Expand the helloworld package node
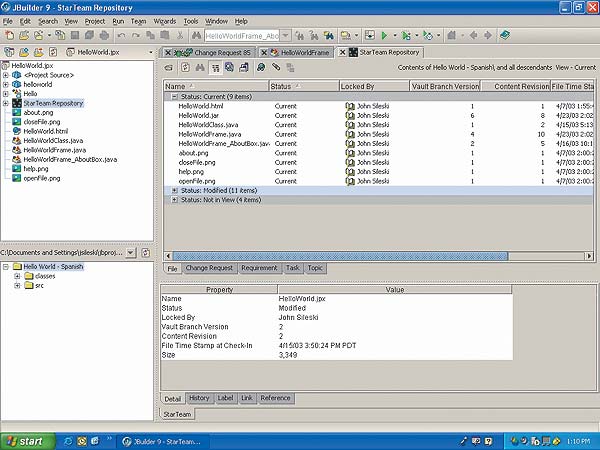The width and height of the screenshot is (600, 450). (6, 84)
